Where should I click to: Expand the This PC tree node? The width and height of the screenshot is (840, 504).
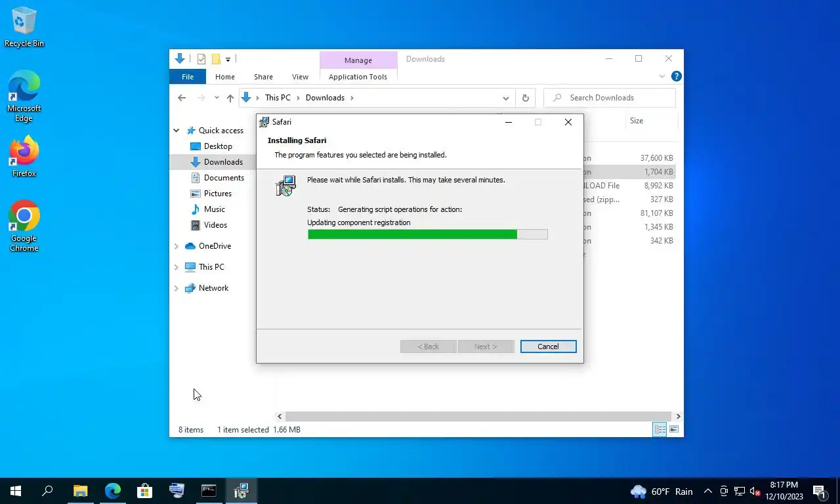pos(176,267)
